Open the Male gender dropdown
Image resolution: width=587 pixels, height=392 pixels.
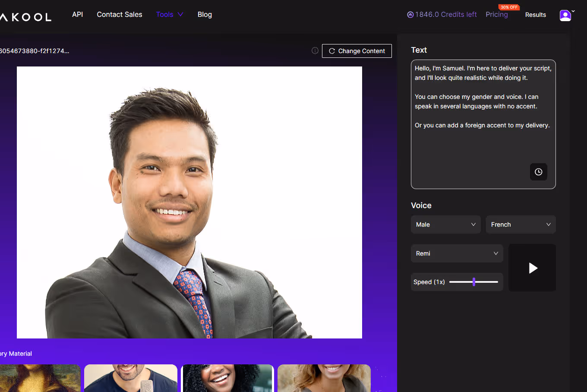446,224
